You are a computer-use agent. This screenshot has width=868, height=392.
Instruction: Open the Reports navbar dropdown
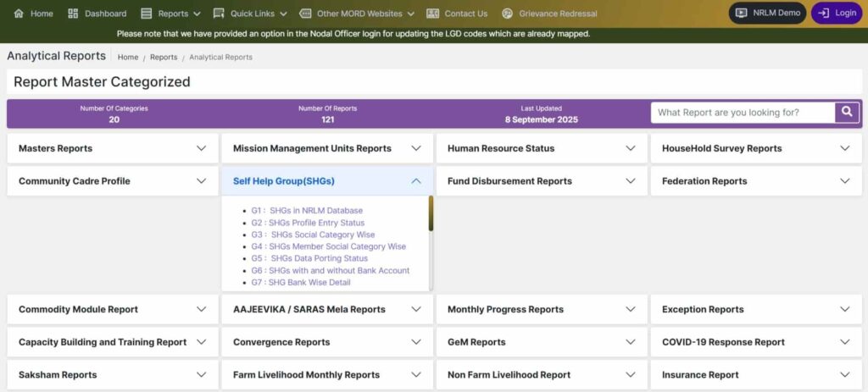point(170,14)
